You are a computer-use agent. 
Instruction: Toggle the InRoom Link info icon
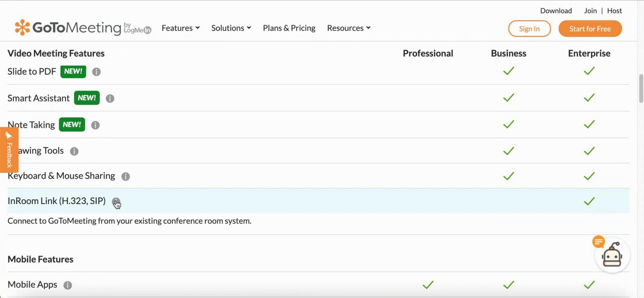[x=116, y=201]
